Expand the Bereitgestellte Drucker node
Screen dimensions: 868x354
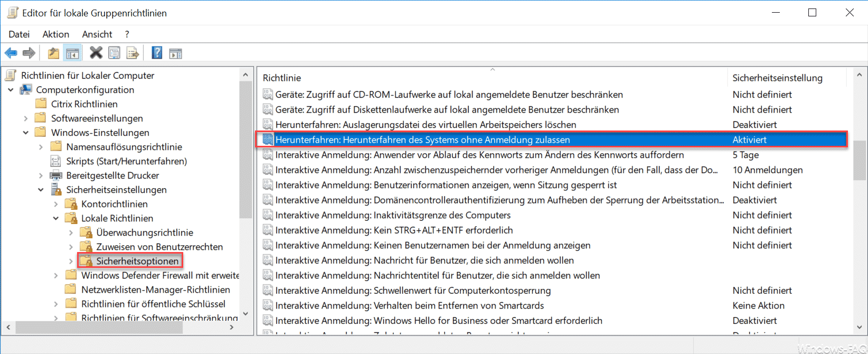41,175
